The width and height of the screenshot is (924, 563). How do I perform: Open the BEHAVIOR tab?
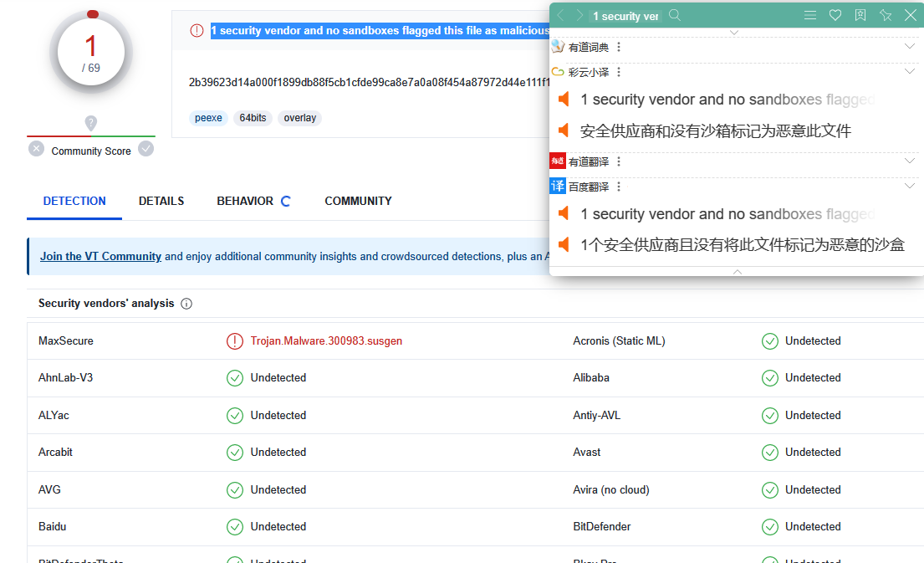[x=245, y=201]
